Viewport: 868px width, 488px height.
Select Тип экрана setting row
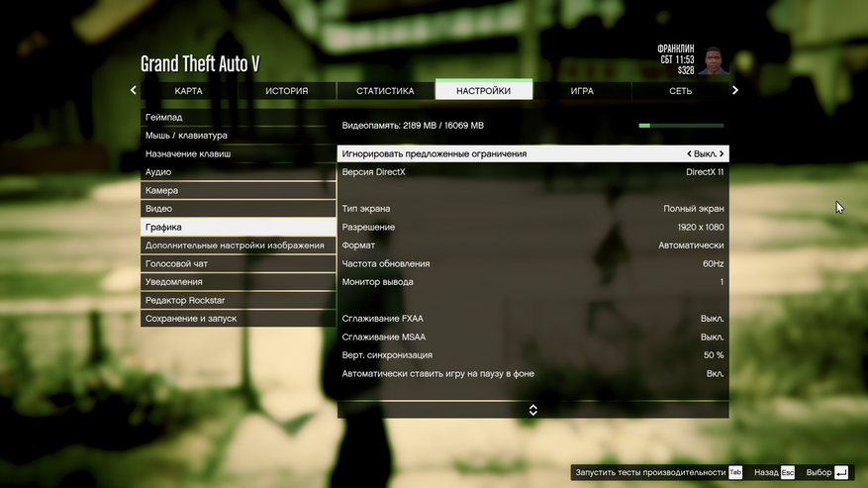pyautogui.click(x=533, y=209)
